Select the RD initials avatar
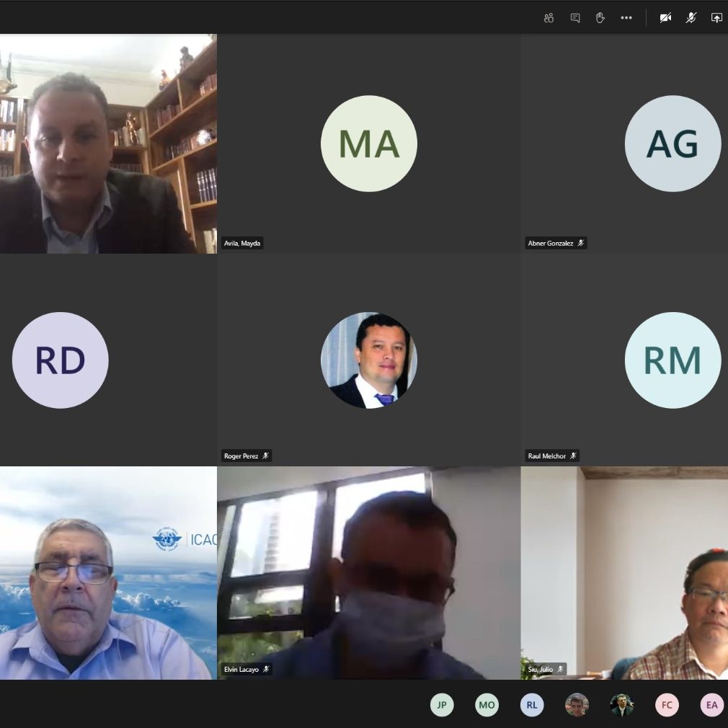Image resolution: width=728 pixels, height=728 pixels. [61, 360]
